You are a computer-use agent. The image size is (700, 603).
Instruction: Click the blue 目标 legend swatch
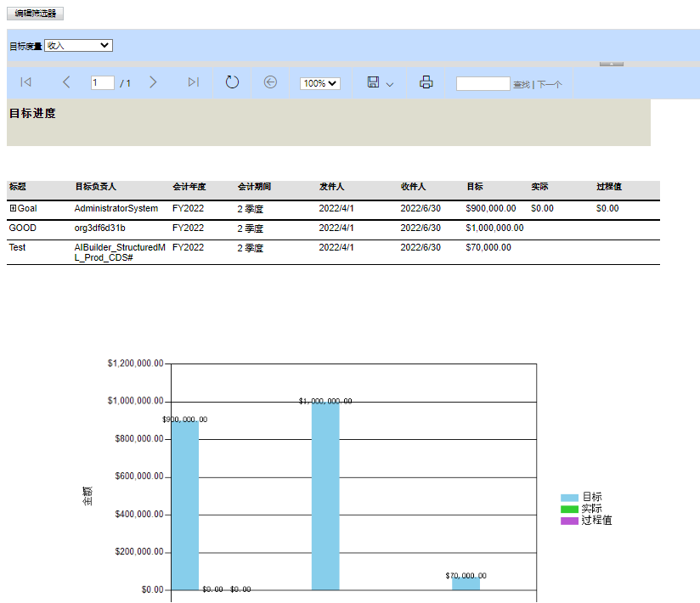click(569, 498)
